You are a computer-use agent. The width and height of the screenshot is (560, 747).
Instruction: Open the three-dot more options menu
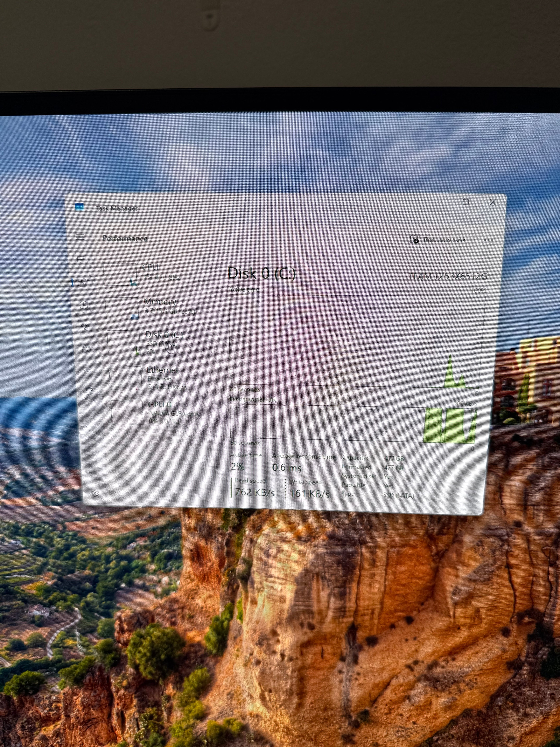(x=488, y=240)
